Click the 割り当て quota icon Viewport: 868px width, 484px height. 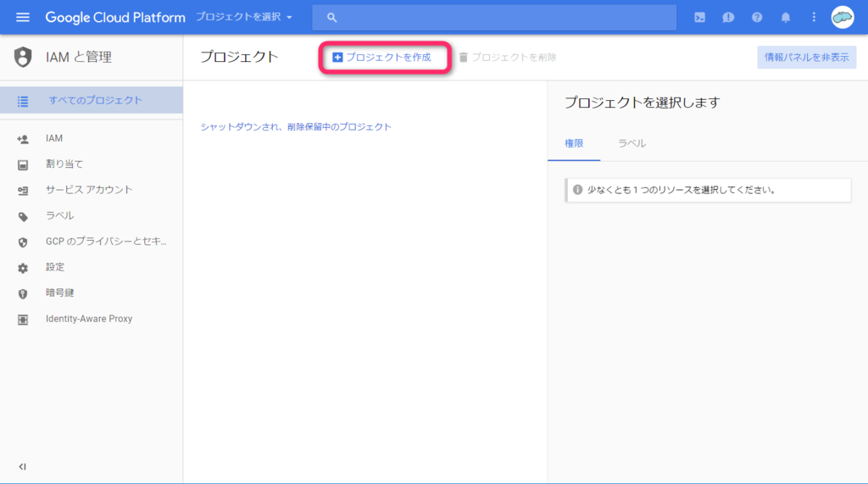pos(23,165)
